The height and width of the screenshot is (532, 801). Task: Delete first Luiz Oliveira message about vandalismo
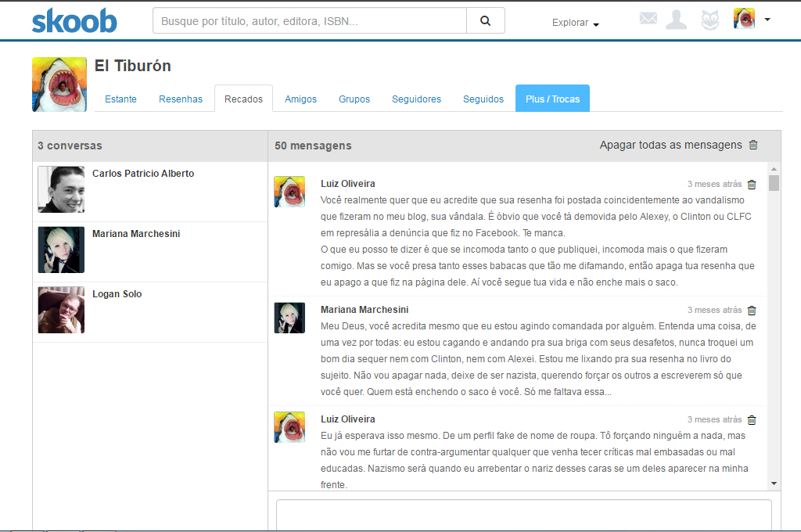pos(752,185)
